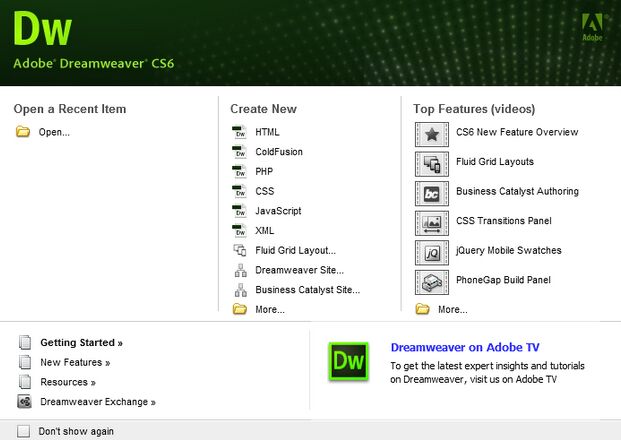Create a new HTML document
The image size is (621, 440).
(267, 132)
